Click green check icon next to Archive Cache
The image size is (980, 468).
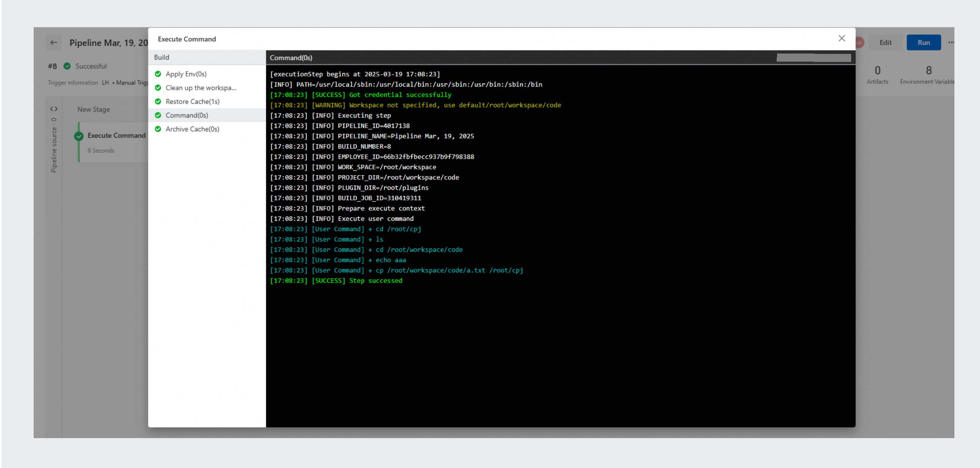click(x=158, y=129)
